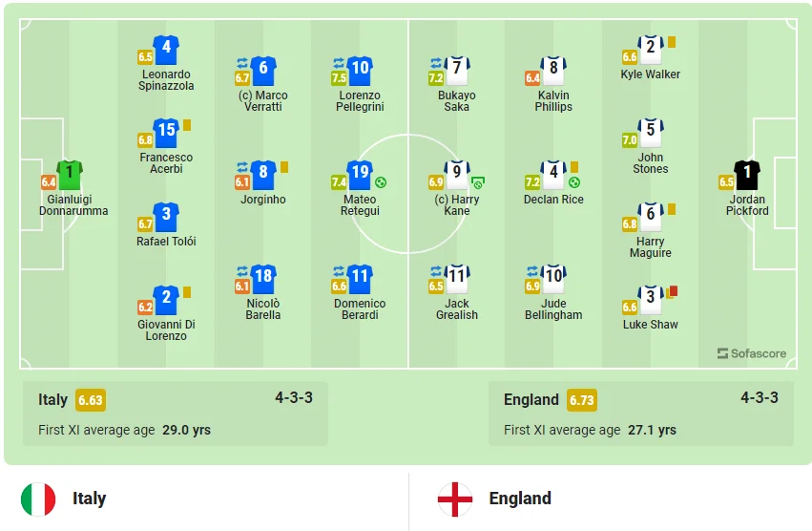Open Bukayo Saka's player name link
812x531 pixels.
457,101
